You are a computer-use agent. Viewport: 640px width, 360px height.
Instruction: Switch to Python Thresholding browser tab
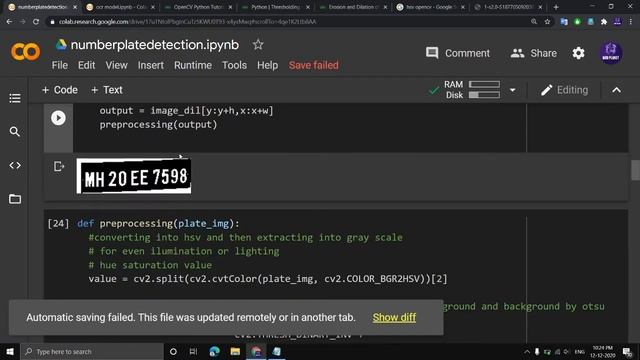pos(275,7)
